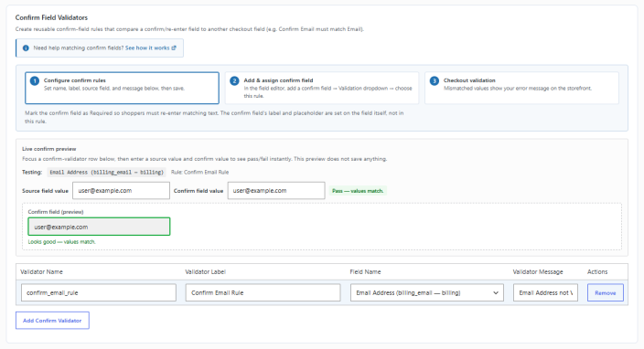Click the Pass — values match badge
Image resolution: width=644 pixels, height=349 pixels.
358,191
